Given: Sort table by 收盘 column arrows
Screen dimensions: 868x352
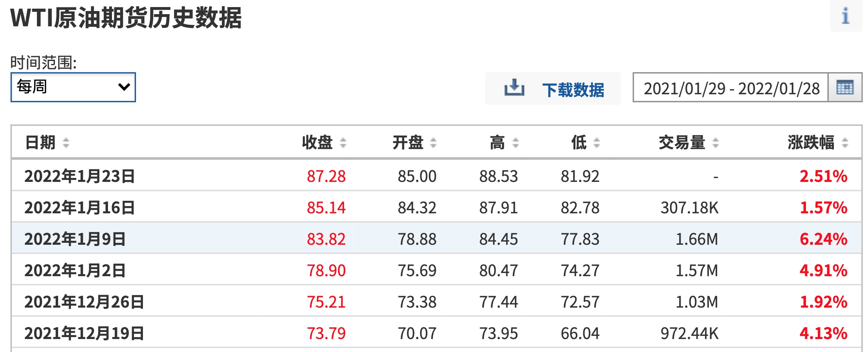Looking at the screenshot, I should (343, 143).
